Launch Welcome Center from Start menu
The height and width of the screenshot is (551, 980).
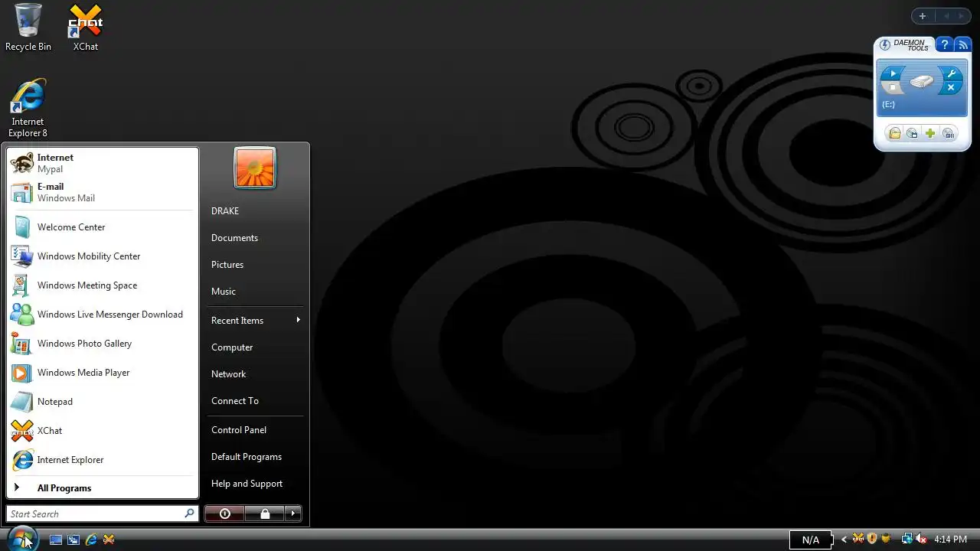(x=103, y=227)
